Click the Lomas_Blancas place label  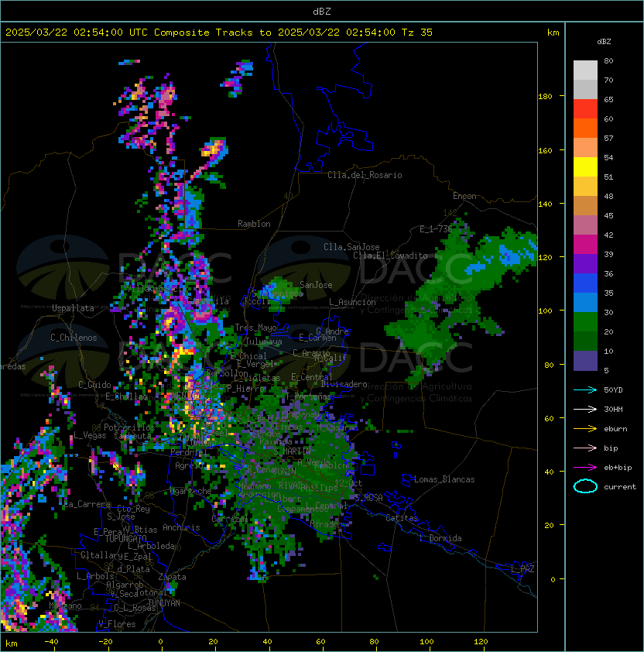(x=444, y=479)
